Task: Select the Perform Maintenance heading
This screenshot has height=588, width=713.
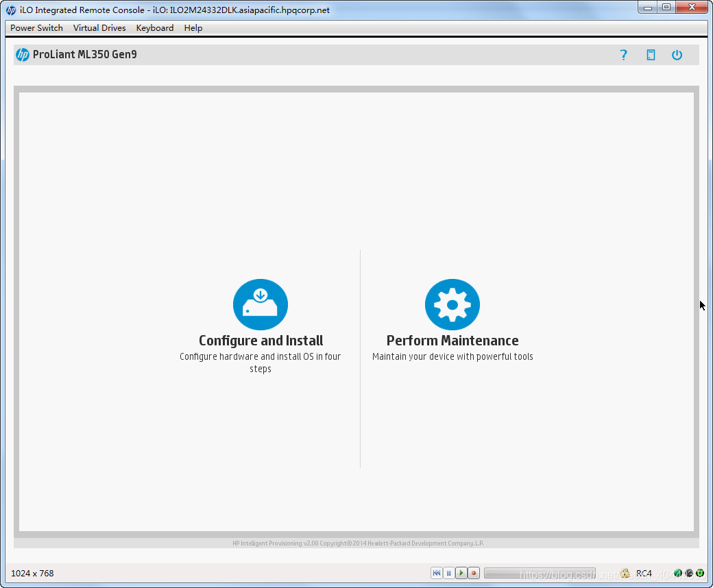Action: click(x=452, y=341)
